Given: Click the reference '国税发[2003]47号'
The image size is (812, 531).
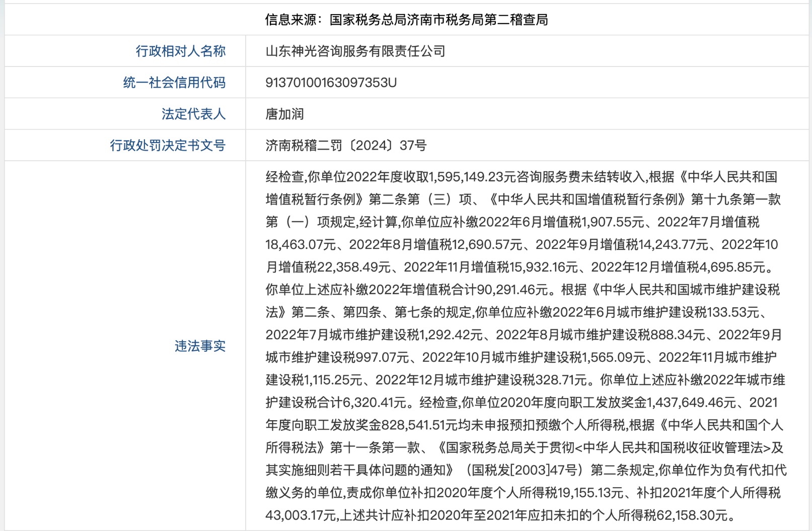Looking at the screenshot, I should tap(525, 470).
